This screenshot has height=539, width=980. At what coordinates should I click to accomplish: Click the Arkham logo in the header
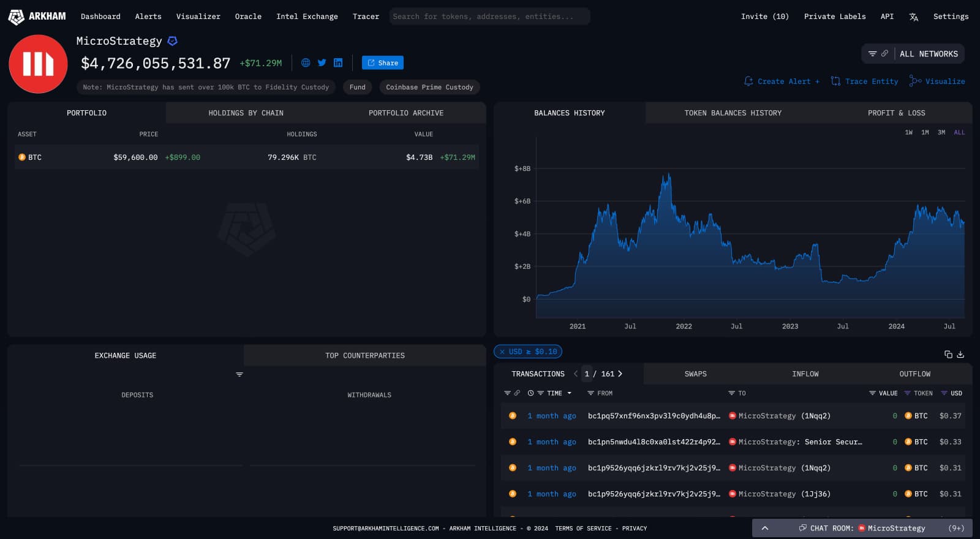click(x=37, y=17)
